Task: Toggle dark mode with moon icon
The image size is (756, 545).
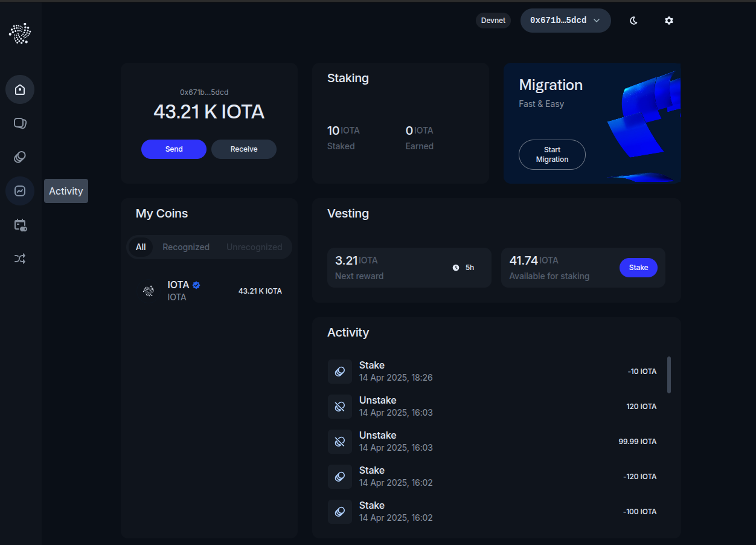Action: point(633,21)
